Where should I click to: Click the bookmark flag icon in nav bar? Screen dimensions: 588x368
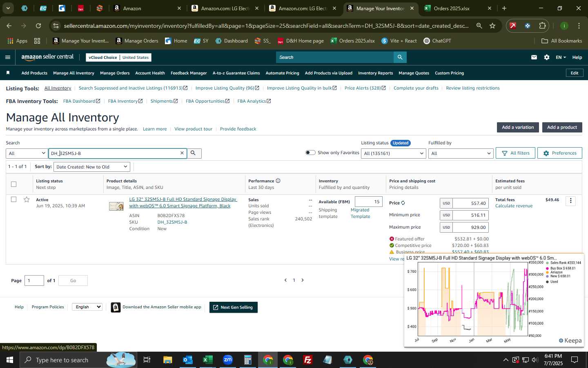8,73
